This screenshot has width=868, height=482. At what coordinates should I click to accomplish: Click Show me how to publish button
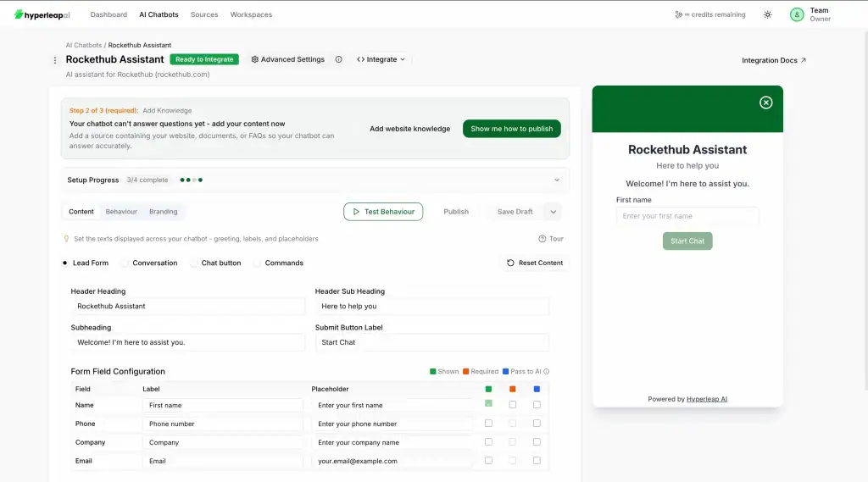tap(511, 129)
